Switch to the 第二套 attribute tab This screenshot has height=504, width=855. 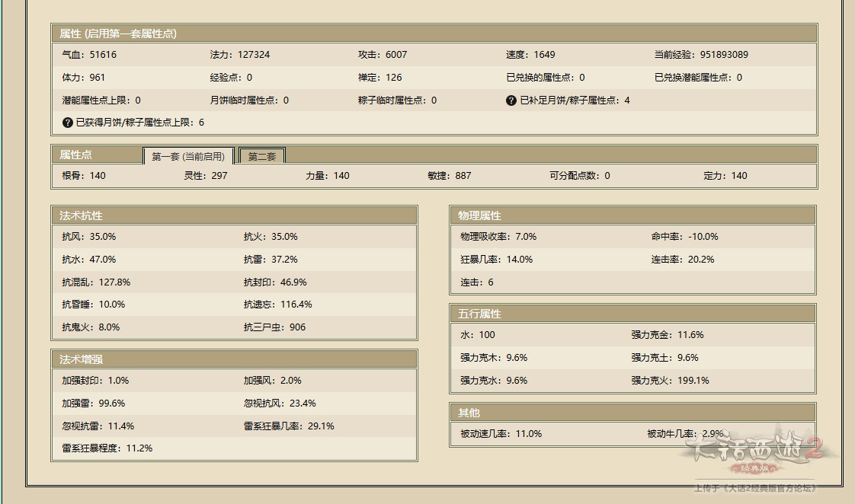pyautogui.click(x=262, y=156)
